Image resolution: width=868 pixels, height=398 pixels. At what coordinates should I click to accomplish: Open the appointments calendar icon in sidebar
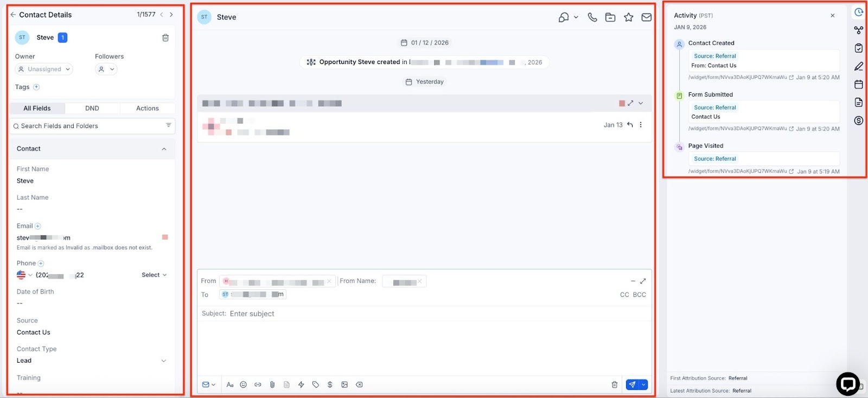[859, 84]
